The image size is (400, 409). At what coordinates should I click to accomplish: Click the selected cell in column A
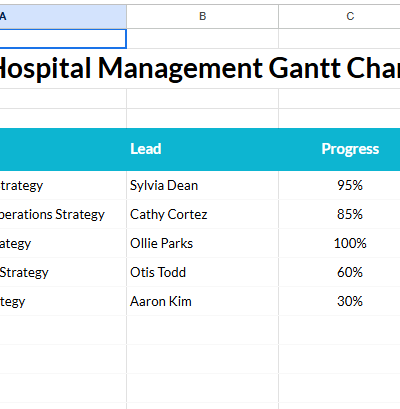coord(63,39)
